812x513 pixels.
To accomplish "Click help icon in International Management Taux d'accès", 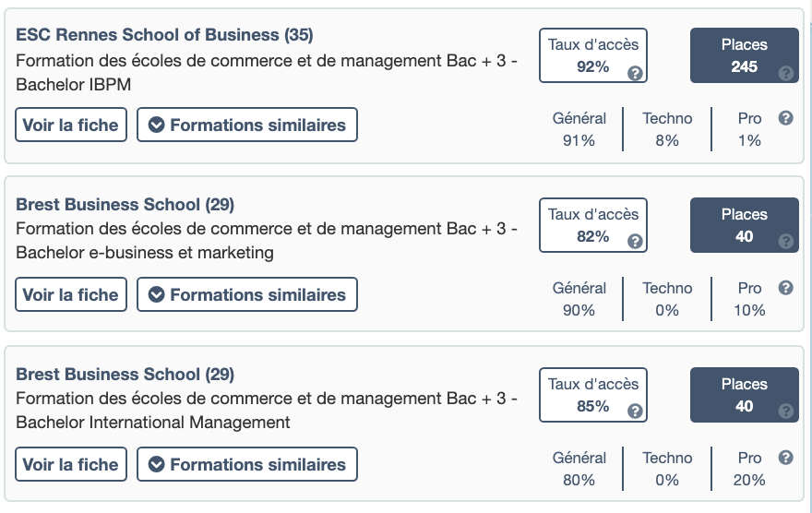I will 635,412.
